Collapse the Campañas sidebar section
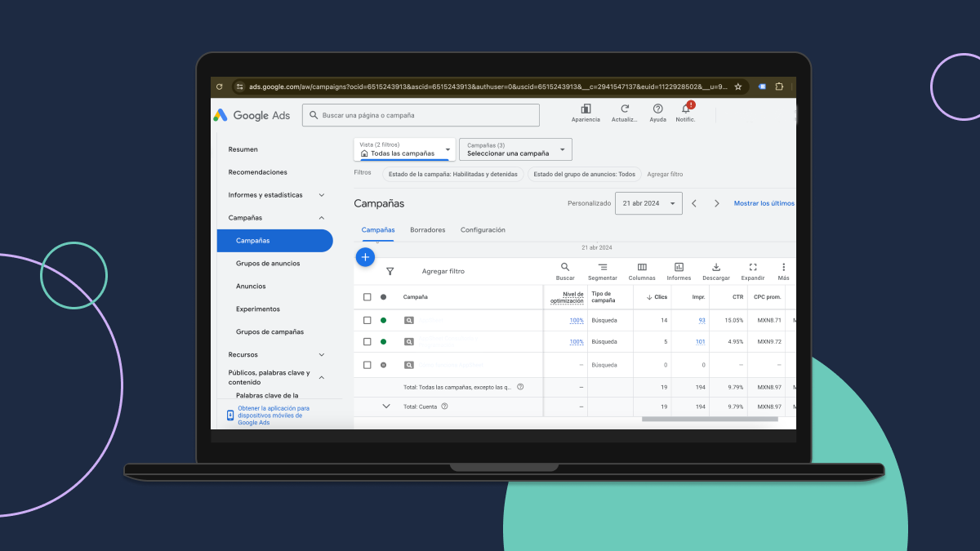This screenshot has width=980, height=551. 321,218
